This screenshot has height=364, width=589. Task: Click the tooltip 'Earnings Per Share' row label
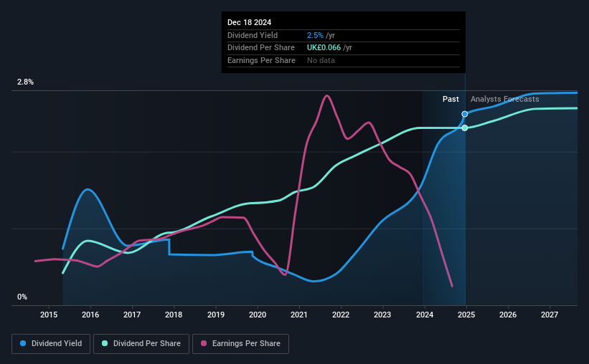pyautogui.click(x=261, y=60)
